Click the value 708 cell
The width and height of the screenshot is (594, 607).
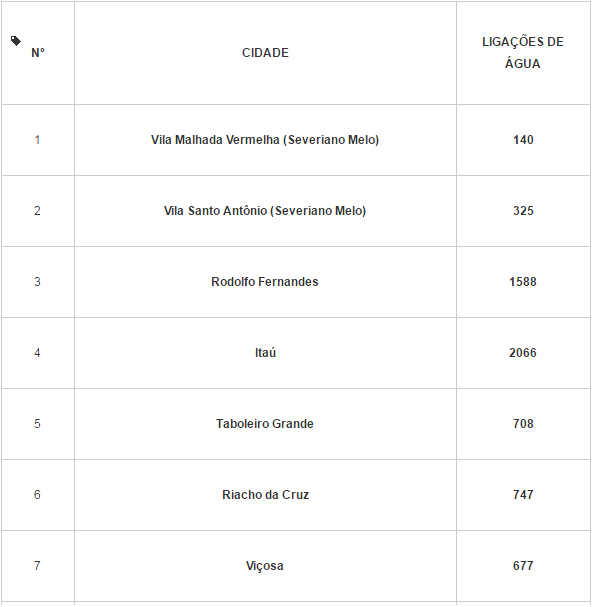pyautogui.click(x=523, y=424)
